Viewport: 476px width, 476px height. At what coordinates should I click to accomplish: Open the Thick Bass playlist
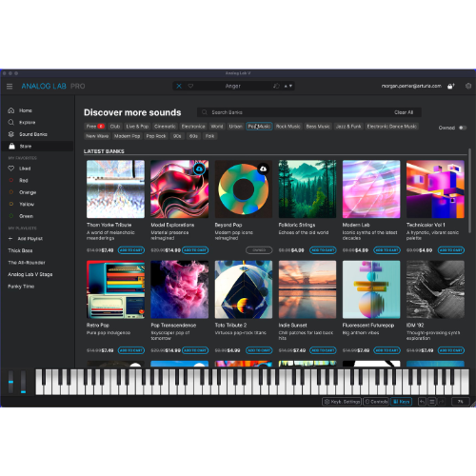pyautogui.click(x=20, y=250)
